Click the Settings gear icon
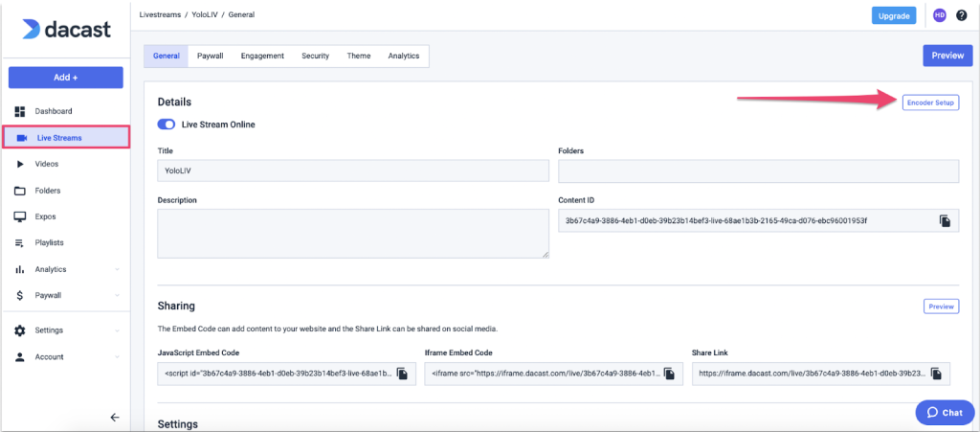Screen dimensions: 980x432 pos(20,330)
